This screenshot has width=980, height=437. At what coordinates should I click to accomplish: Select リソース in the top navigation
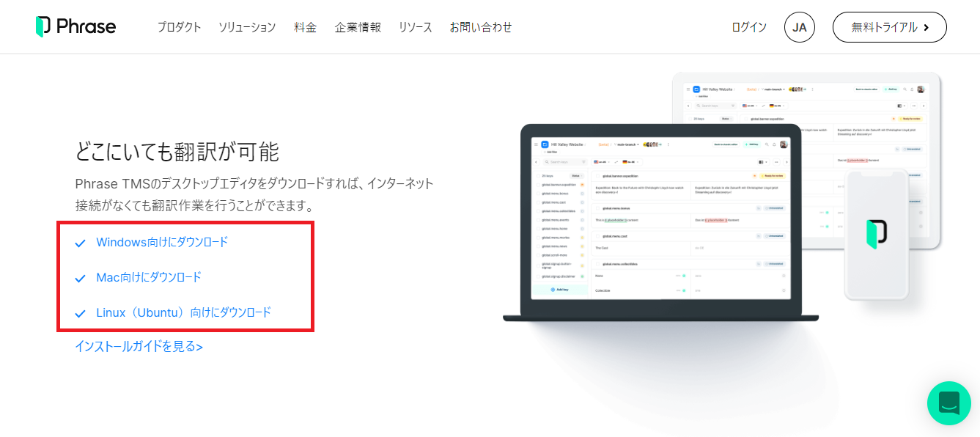[x=415, y=27]
